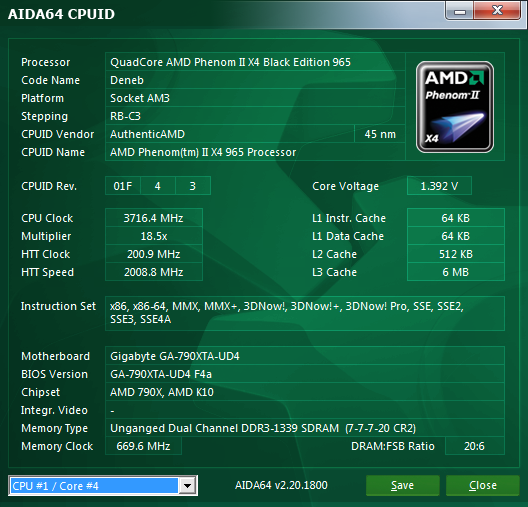Click the Instruction Set list field
Screen dimensions: 528x507
[305, 313]
